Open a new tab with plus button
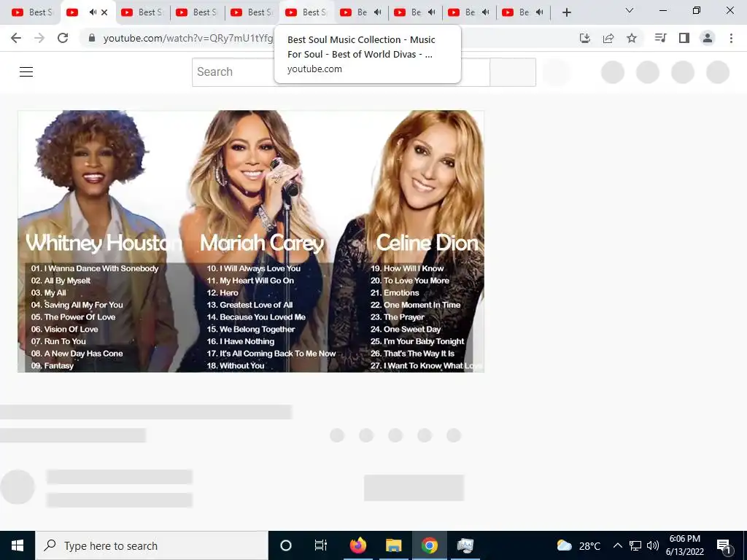The height and width of the screenshot is (560, 747). [x=566, y=12]
